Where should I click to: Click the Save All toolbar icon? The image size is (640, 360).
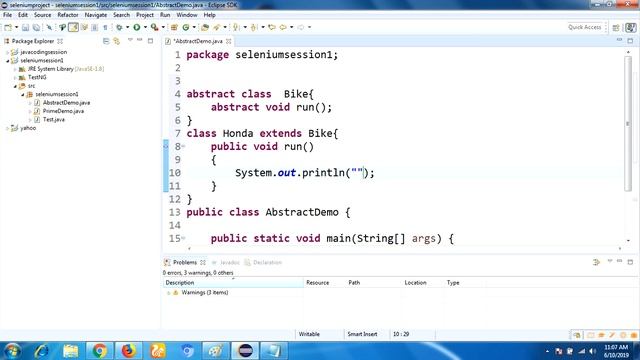(36, 27)
